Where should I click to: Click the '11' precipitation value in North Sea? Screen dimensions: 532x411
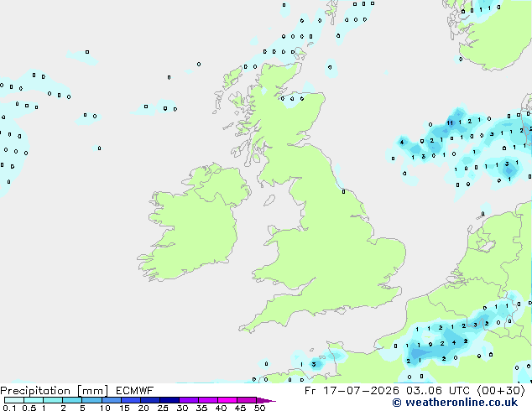450,122
